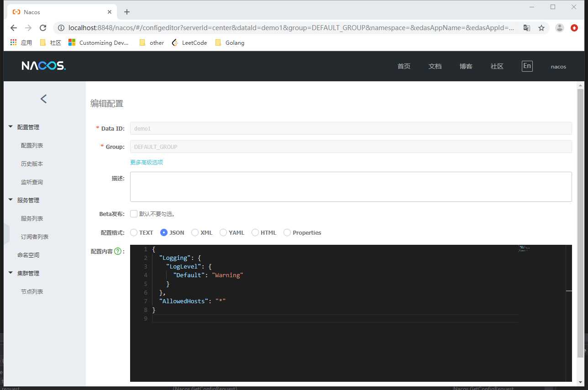
Task: Click "Warning" value in editor
Action: coord(227,275)
